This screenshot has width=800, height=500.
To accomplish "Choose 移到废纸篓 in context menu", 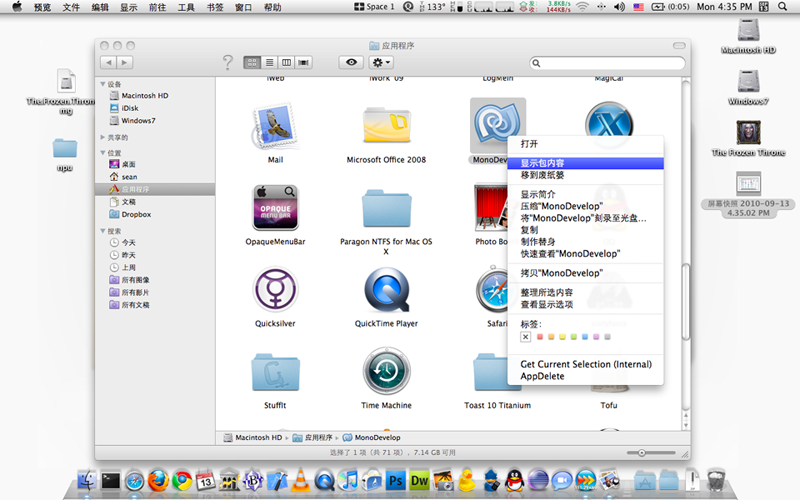I will [x=586, y=175].
